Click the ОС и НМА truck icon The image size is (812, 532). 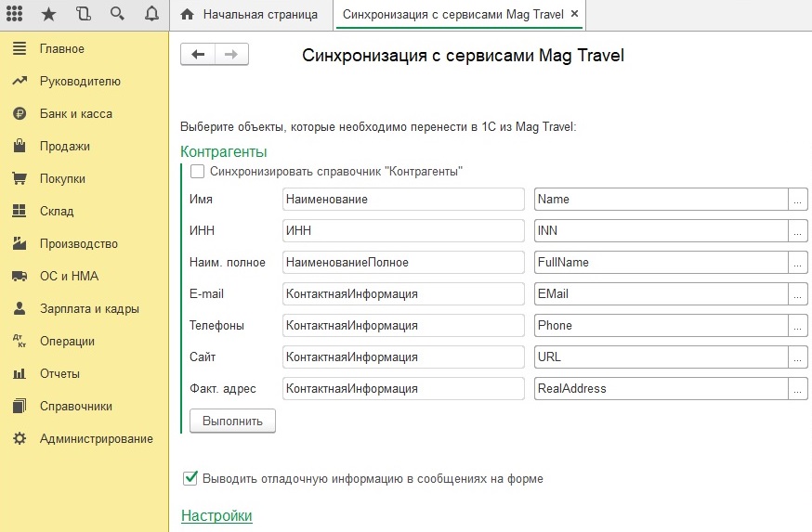pyautogui.click(x=20, y=276)
